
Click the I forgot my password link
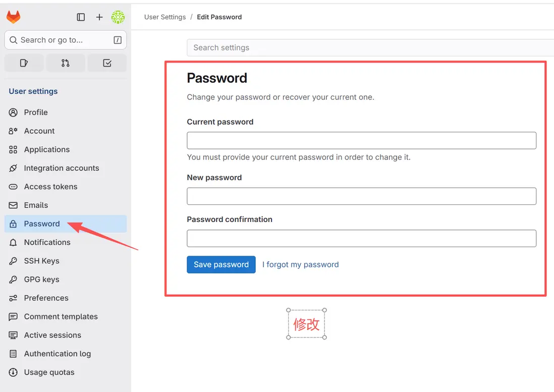tap(300, 264)
